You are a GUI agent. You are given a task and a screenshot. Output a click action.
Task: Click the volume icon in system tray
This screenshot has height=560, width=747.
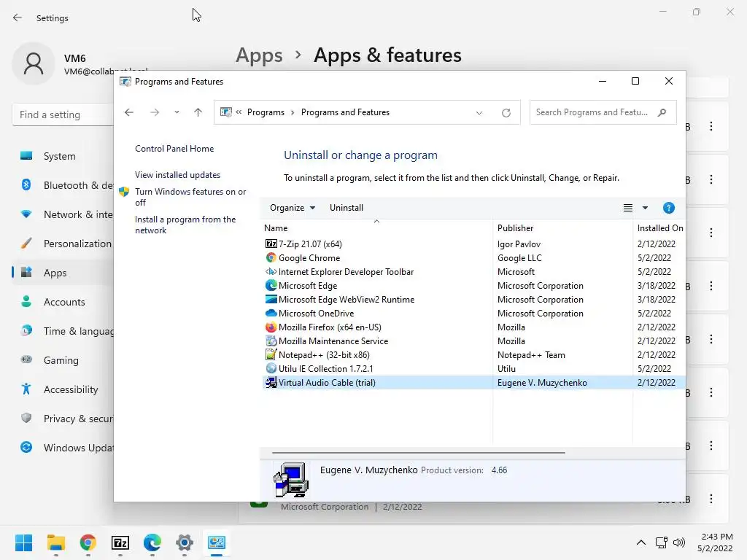[679, 542]
